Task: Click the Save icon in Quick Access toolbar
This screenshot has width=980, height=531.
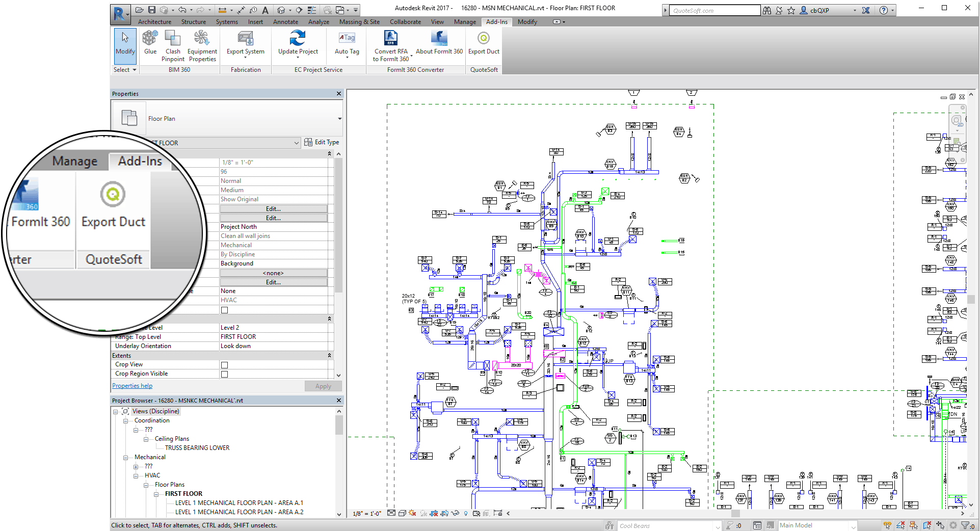Action: (x=151, y=9)
